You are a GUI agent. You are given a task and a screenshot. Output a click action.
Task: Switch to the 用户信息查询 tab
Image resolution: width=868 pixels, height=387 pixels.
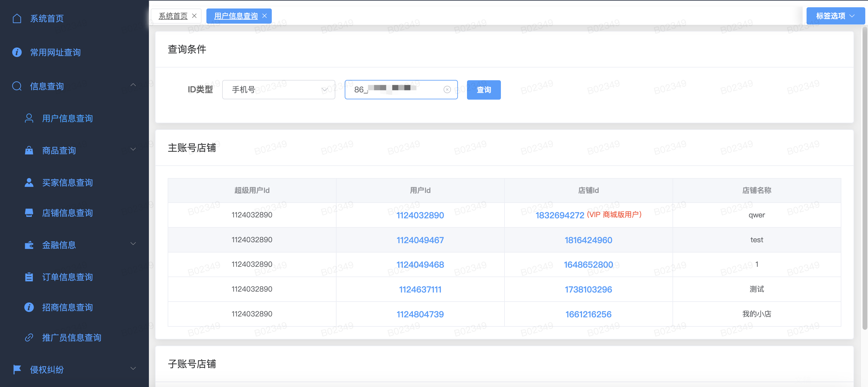coord(236,16)
